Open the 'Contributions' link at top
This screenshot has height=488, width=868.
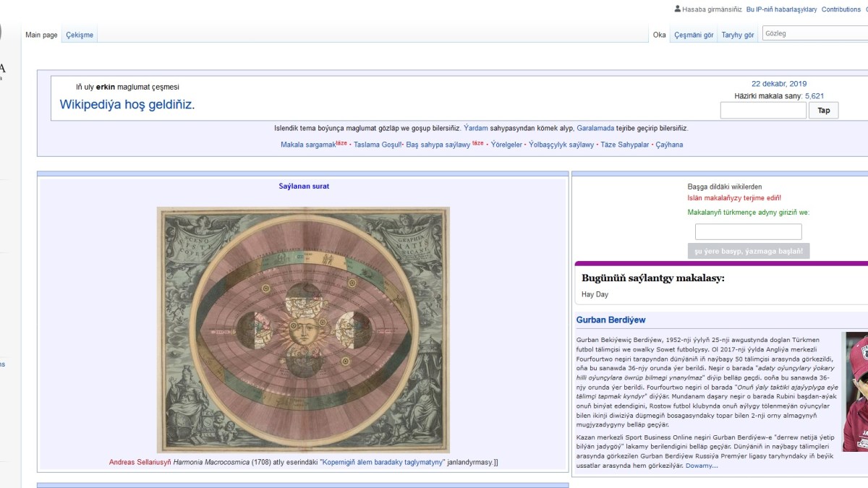(841, 9)
